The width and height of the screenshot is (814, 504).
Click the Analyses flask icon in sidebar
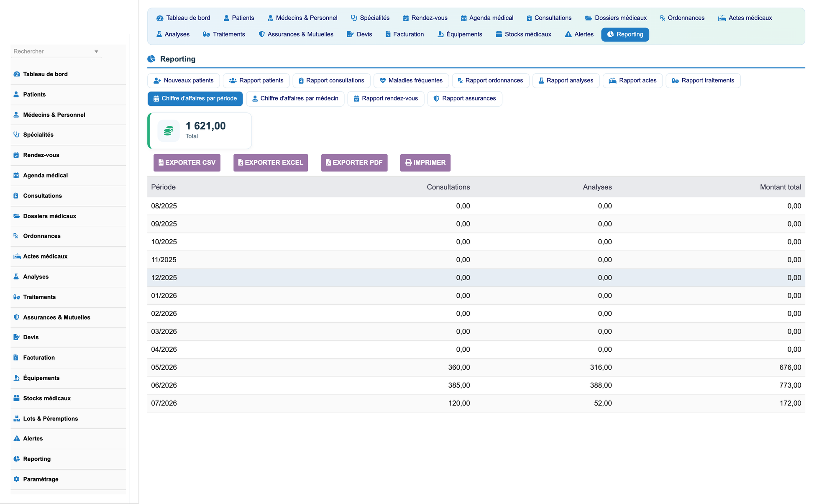point(16,277)
